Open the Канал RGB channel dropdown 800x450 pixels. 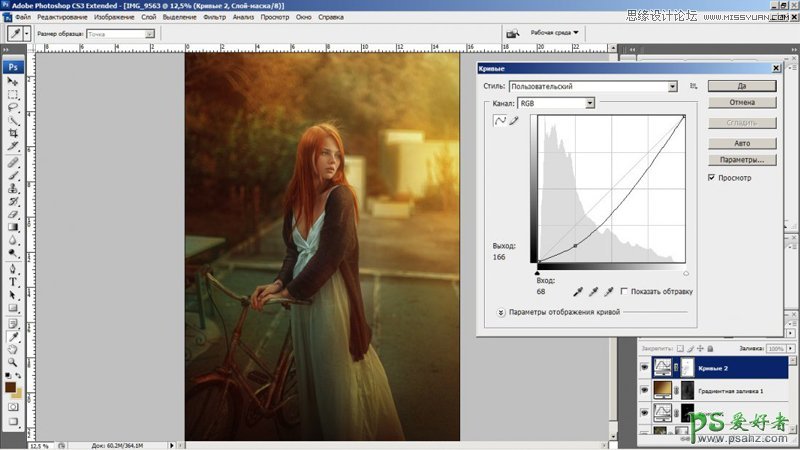click(x=590, y=103)
